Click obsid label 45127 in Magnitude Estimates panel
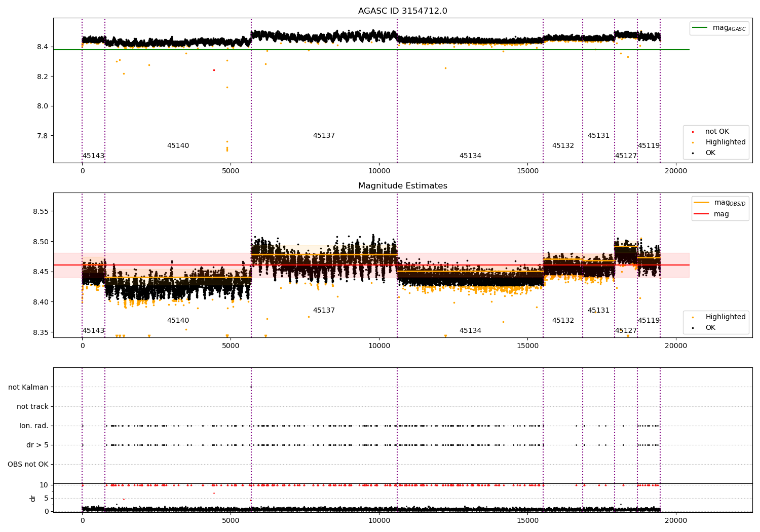Screen dimensions: 760x532 pyautogui.click(x=626, y=331)
